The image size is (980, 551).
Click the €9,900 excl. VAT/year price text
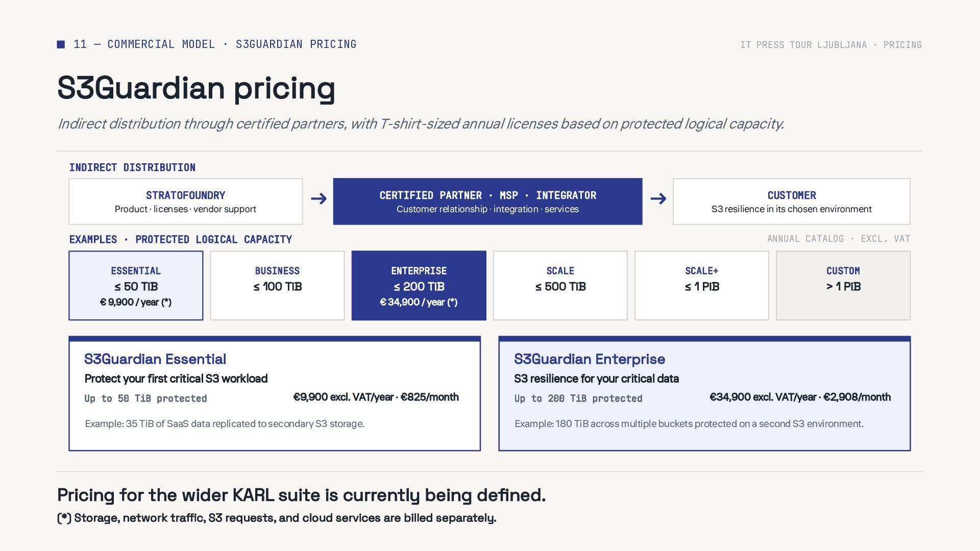point(344,397)
